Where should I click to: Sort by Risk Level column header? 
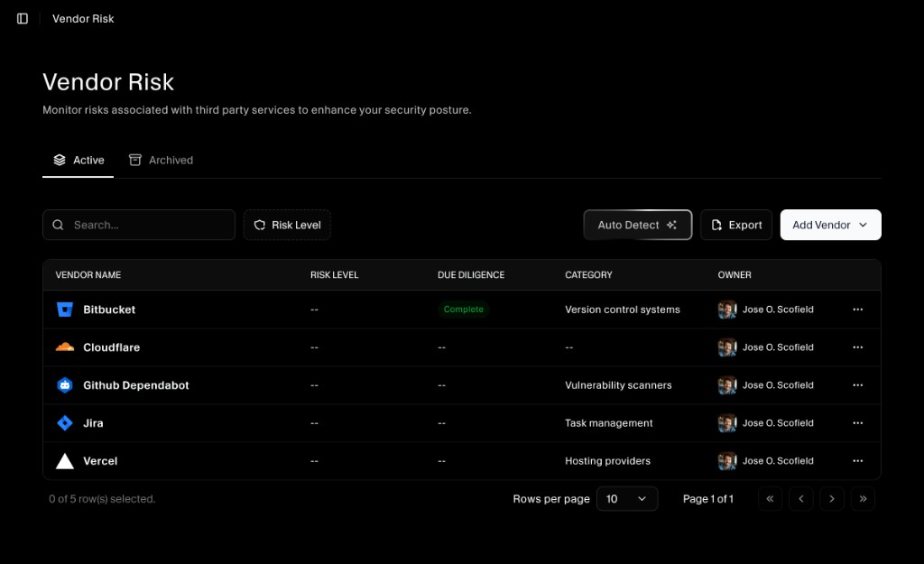click(x=334, y=274)
